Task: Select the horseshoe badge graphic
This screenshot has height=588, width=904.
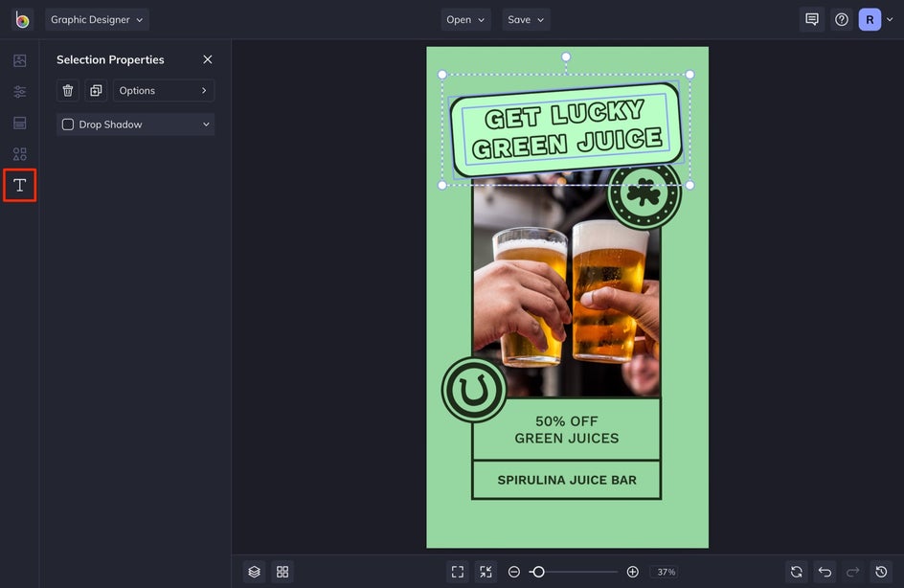Action: point(474,390)
